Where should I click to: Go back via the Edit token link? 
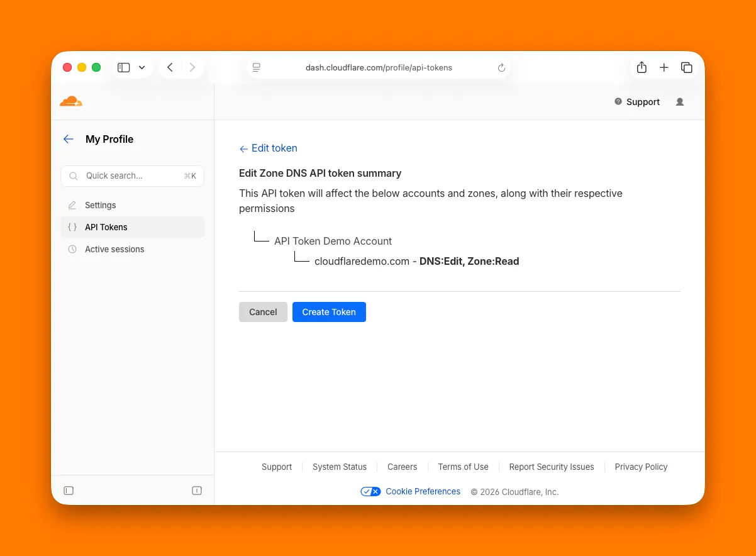pyautogui.click(x=268, y=148)
